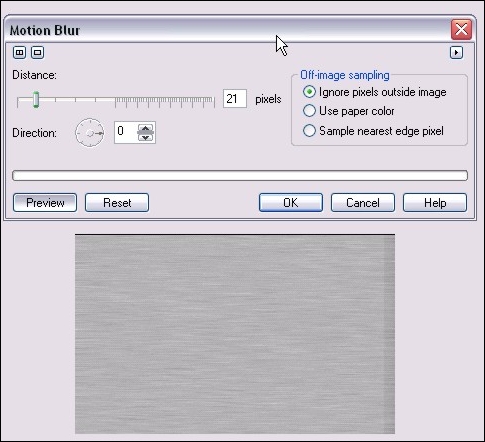Click the Direction angle input field
Viewport: 485px width, 442px height.
[125, 133]
